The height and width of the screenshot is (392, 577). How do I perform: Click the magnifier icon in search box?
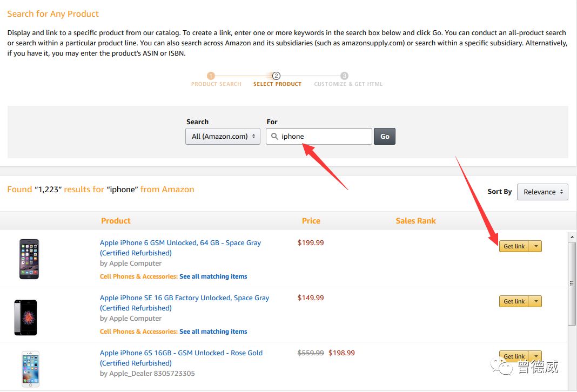274,137
